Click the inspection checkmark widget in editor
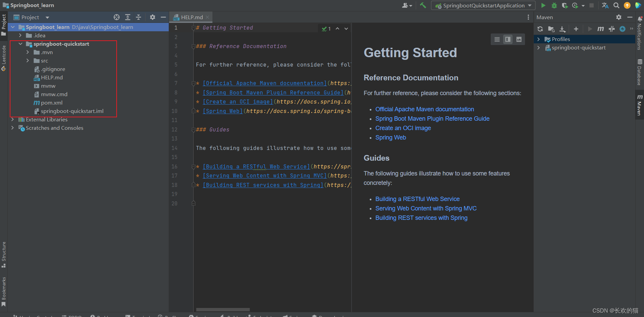 click(326, 29)
